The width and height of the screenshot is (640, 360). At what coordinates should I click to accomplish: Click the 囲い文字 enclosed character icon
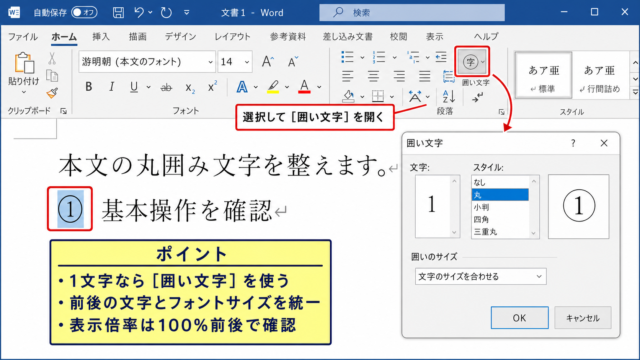(x=472, y=62)
